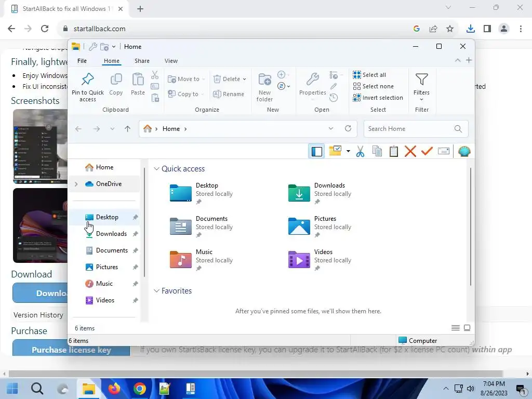Toggle the navigation pane button
This screenshot has height=399, width=532.
[x=317, y=151]
